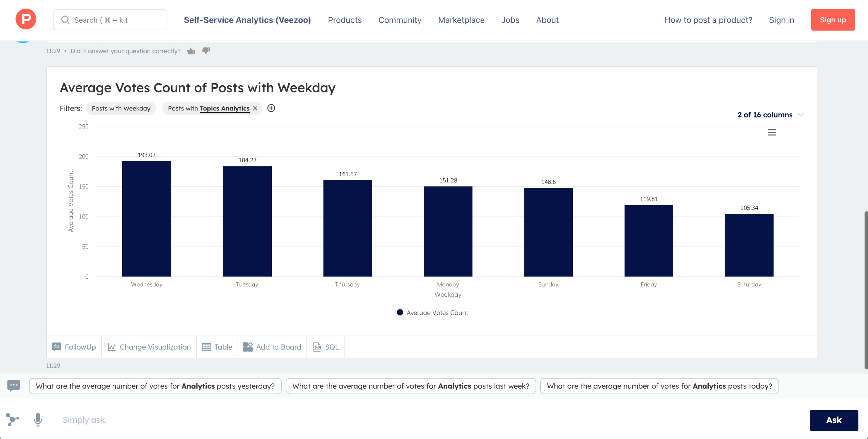Screen dimensions: 868x439
Task: Toggle Average Votes Count legend series
Action: pos(432,313)
